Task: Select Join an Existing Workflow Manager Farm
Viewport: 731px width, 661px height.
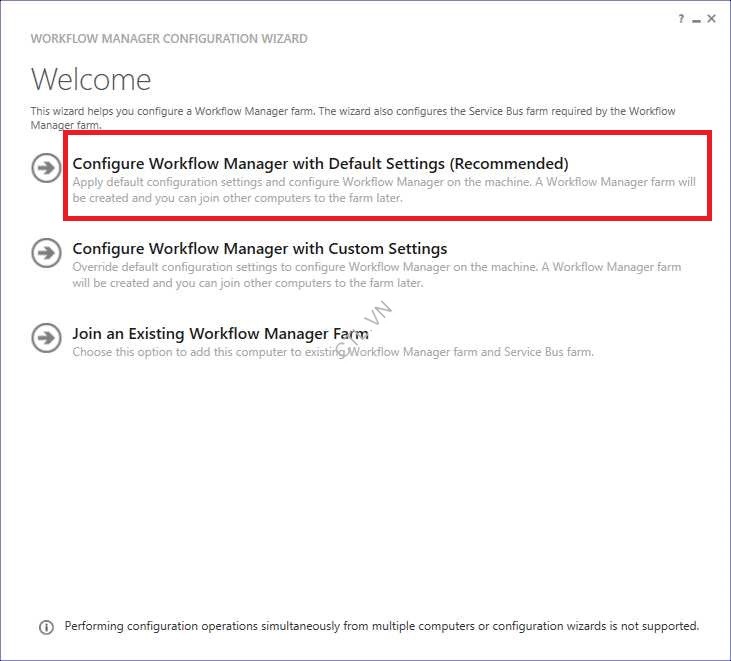Action: click(220, 333)
